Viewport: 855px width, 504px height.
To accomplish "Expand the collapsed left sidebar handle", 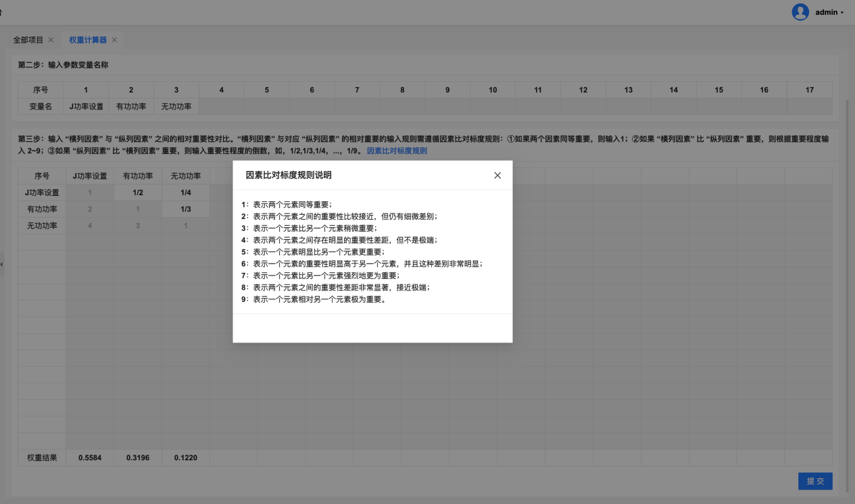I will coord(2,263).
